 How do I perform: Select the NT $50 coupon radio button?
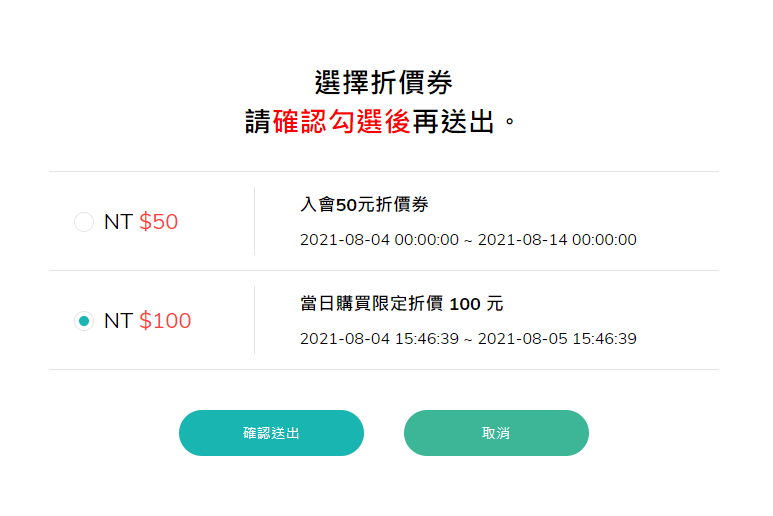tap(84, 222)
